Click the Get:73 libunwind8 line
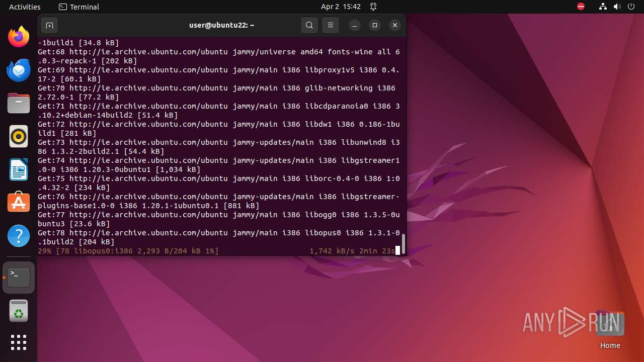 pos(219,147)
